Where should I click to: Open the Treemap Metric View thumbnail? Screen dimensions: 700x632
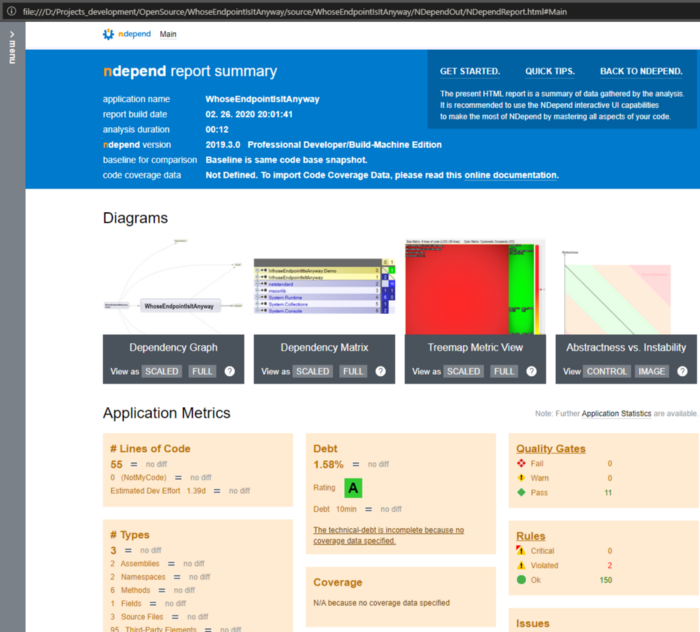pyautogui.click(x=475, y=287)
